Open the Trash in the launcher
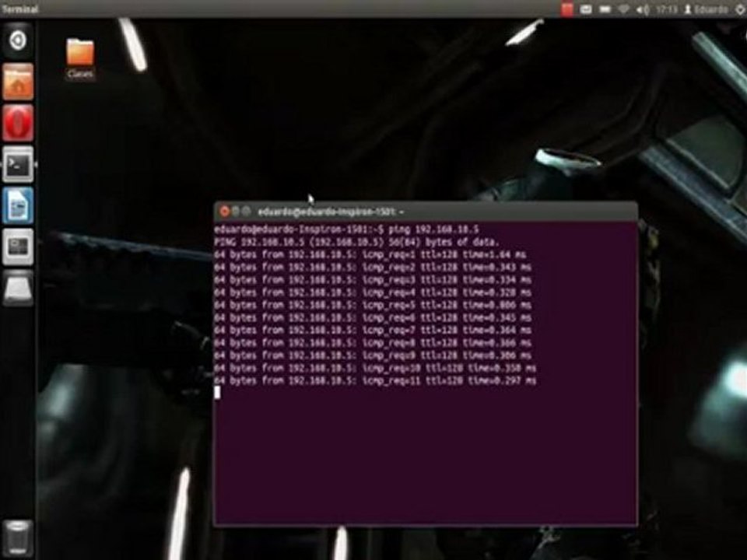 click(18, 538)
